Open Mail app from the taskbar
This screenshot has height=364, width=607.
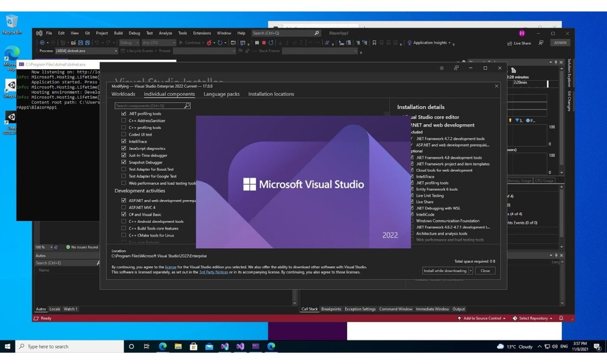coord(209,346)
